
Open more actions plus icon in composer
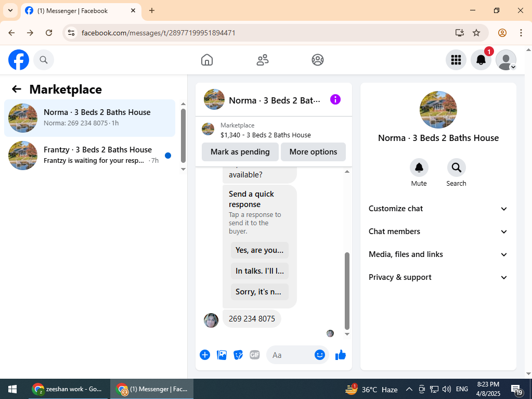[x=205, y=355]
